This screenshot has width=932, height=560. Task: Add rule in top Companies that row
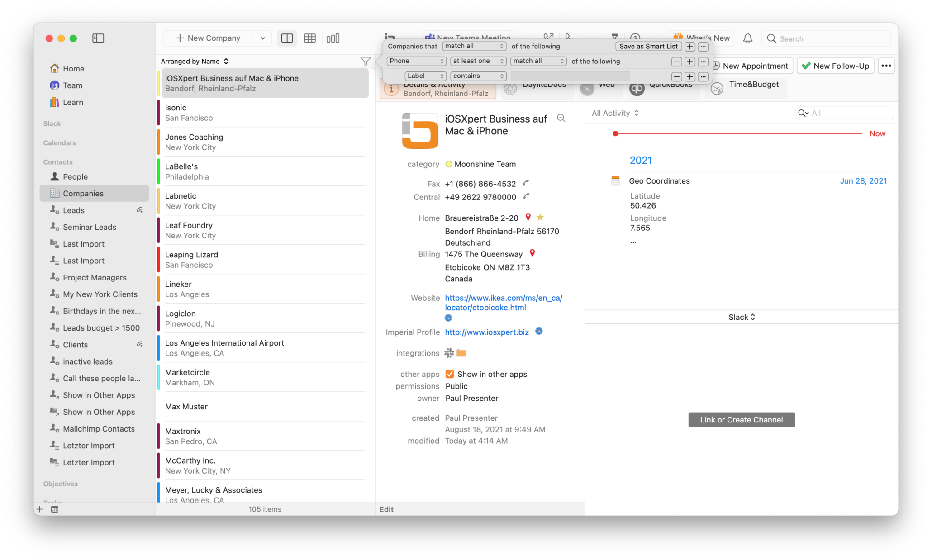(x=690, y=47)
